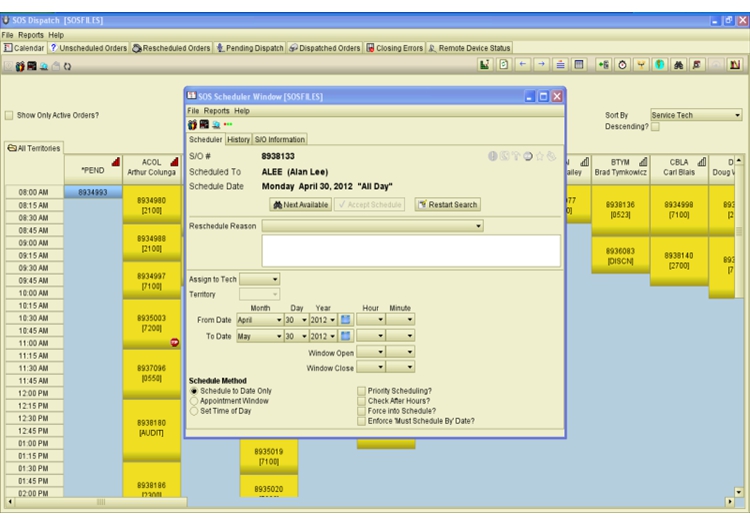Click the yellow Y-shaped toolbar icon
This screenshot has width=750, height=525.
coord(641,65)
